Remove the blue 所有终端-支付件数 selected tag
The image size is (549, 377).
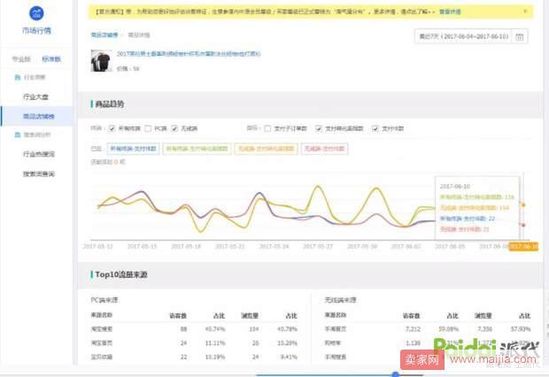(133, 148)
